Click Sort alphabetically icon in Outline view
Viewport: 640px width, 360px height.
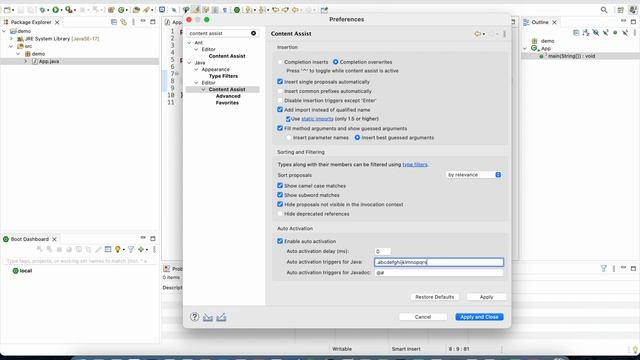[x=586, y=33]
